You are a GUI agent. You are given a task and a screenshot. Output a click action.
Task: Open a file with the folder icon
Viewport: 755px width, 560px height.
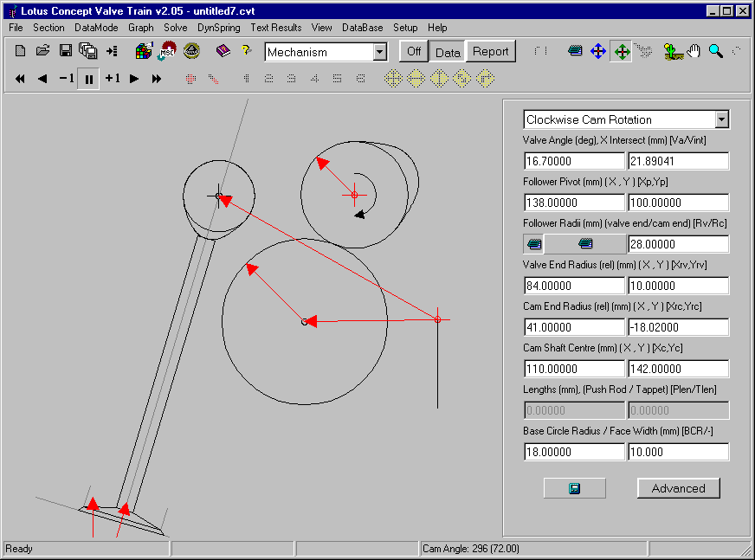coord(42,50)
